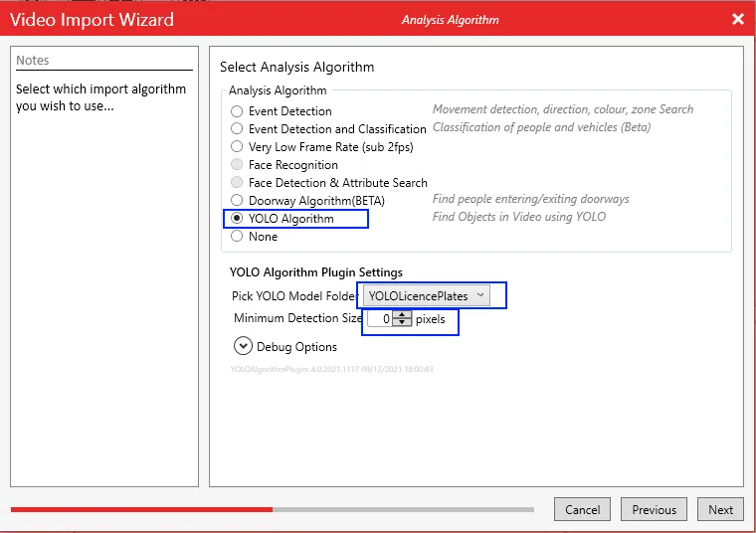Image resolution: width=756 pixels, height=533 pixels.
Task: Open the YOLOLicencePlates model folder dropdown
Action: click(x=426, y=295)
